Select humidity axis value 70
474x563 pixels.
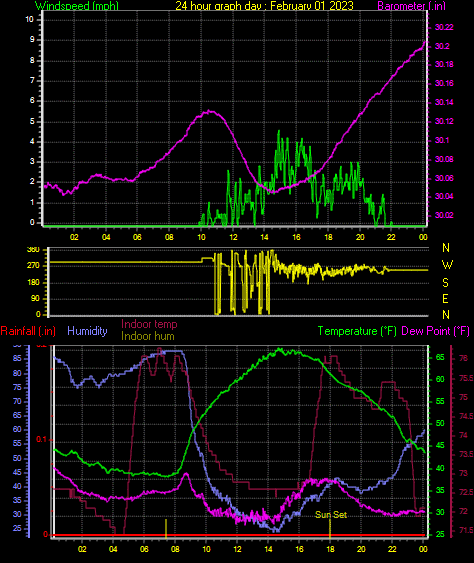tap(17, 401)
